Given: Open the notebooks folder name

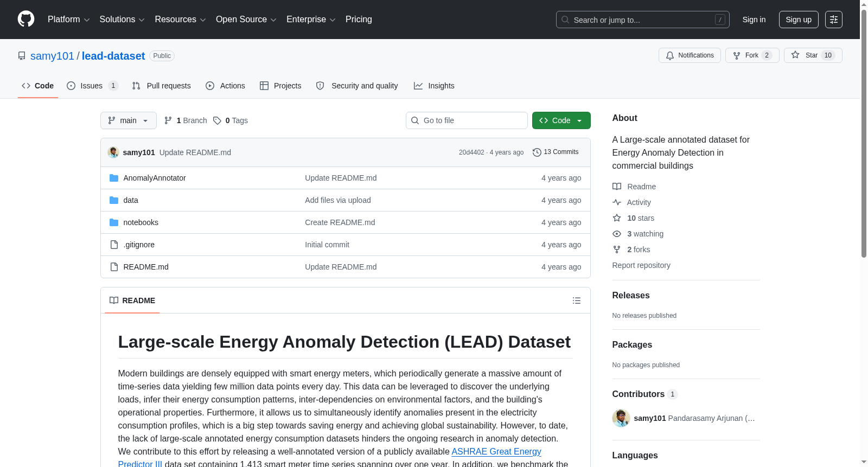Looking at the screenshot, I should click(x=141, y=222).
